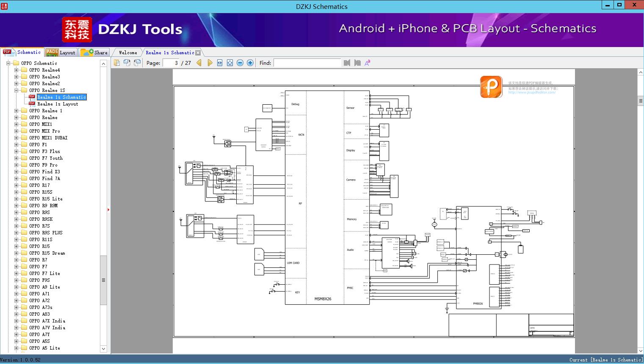Select the OPPO R15S folder
This screenshot has height=364, width=644.
pos(41,192)
